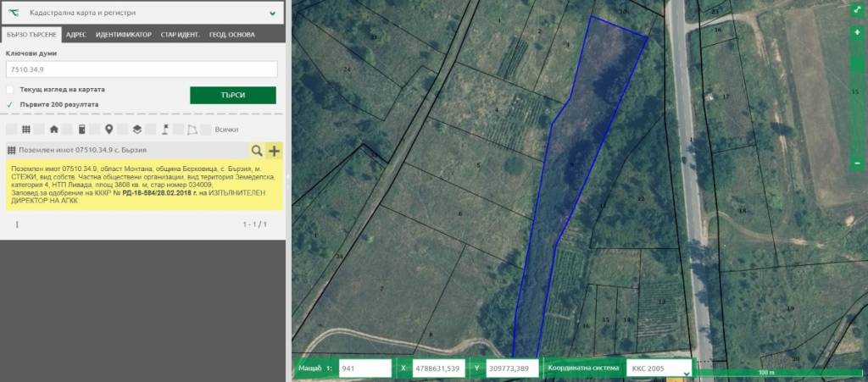Switch to the 'АДРЕС' tab

76,35
